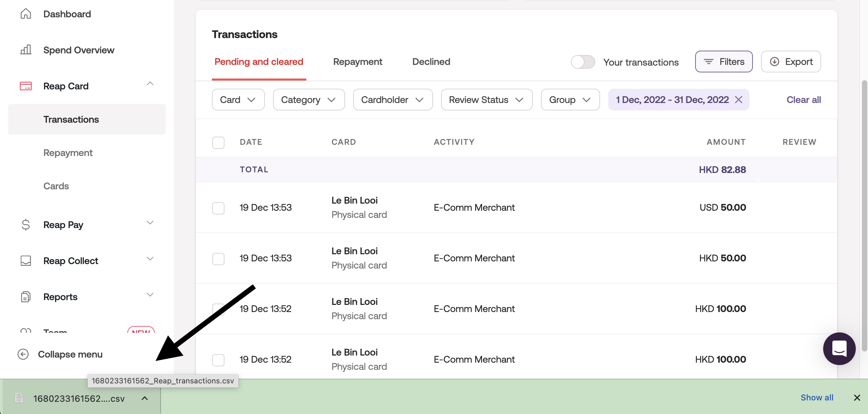
Task: Open Cards in the sidebar menu
Action: click(56, 186)
